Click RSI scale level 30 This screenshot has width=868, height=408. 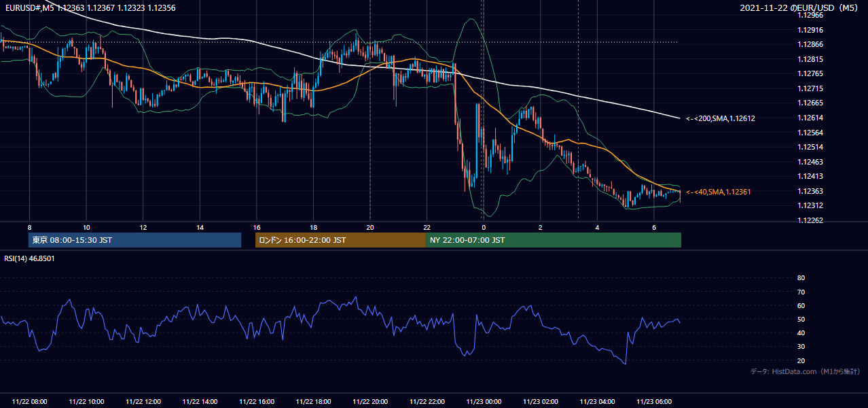tap(801, 347)
